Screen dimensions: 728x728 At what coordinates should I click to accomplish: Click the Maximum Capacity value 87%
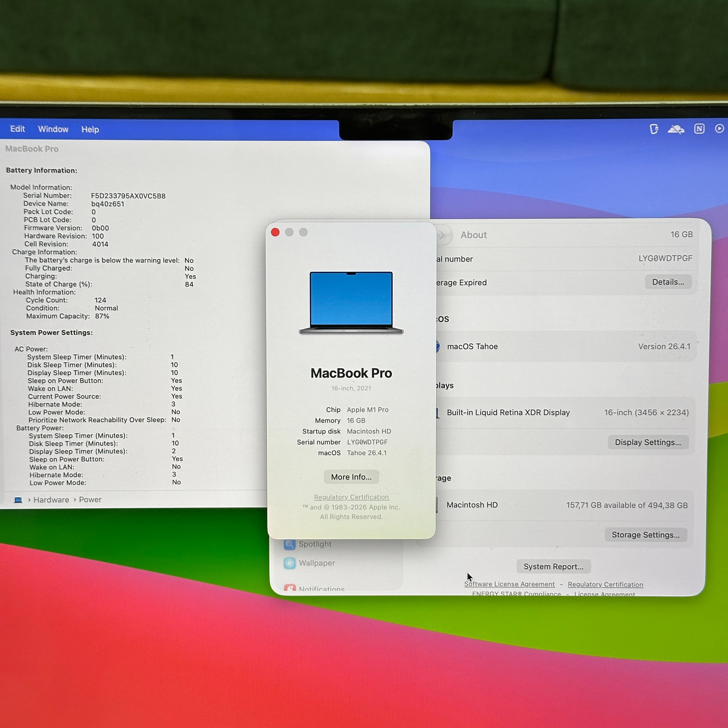[102, 316]
